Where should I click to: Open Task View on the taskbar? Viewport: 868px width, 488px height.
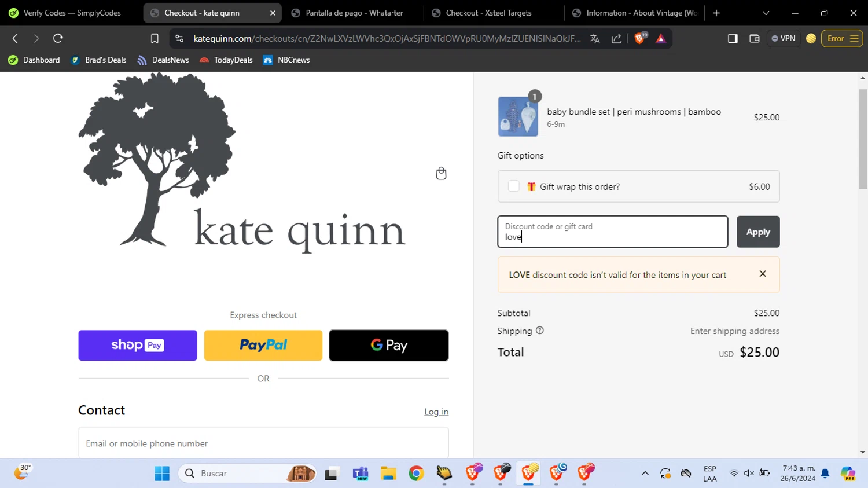coord(332,474)
